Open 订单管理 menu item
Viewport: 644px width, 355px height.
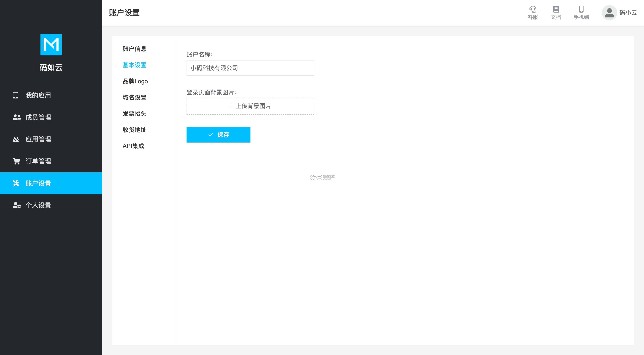pos(51,161)
